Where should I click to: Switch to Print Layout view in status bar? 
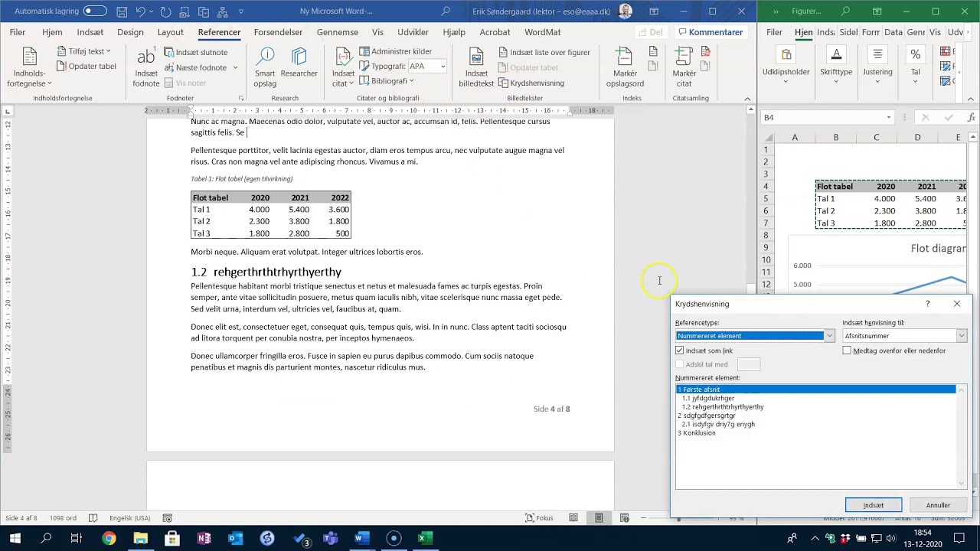599,518
